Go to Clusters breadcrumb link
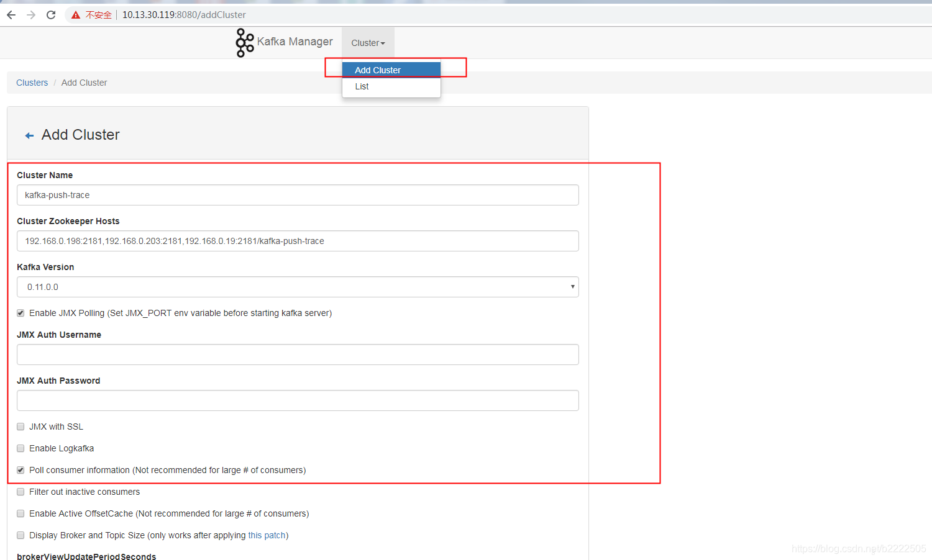The width and height of the screenshot is (932, 560). [x=32, y=83]
